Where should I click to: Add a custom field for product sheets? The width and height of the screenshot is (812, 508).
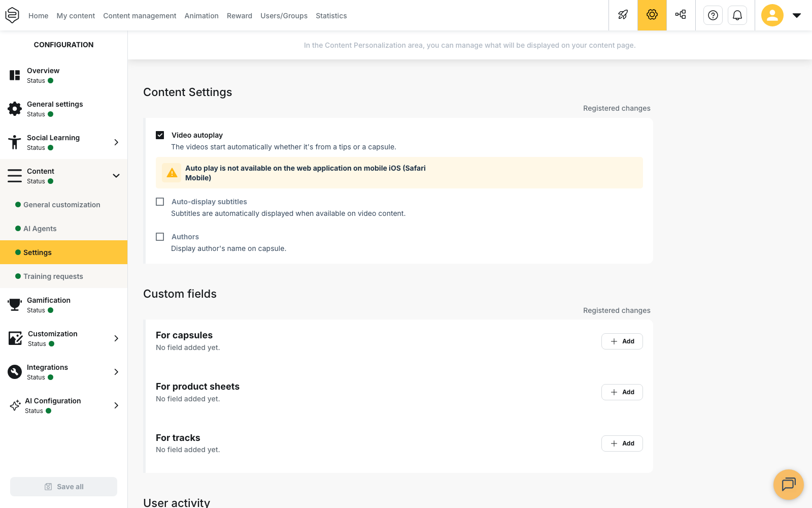click(622, 392)
